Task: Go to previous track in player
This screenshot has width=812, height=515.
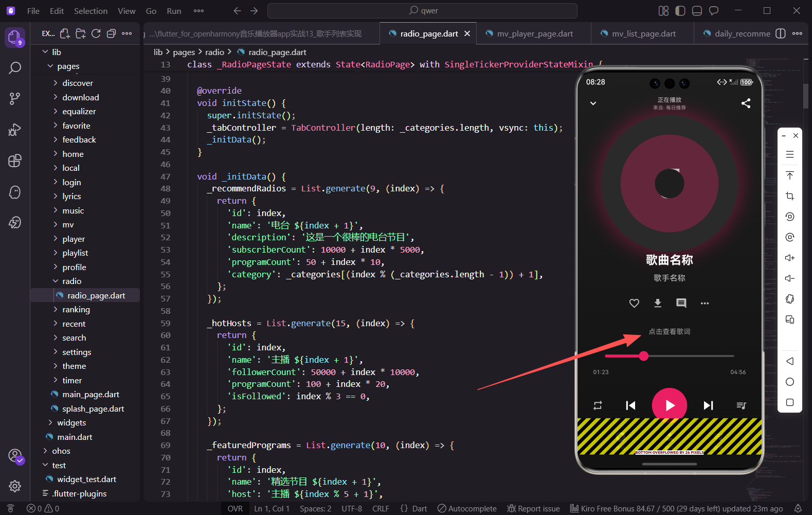Action: [x=630, y=405]
